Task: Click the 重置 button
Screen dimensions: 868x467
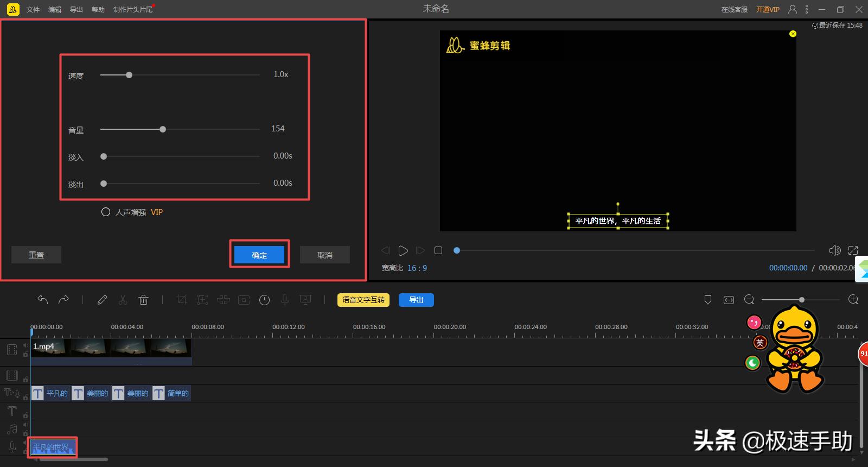Action: pyautogui.click(x=36, y=255)
